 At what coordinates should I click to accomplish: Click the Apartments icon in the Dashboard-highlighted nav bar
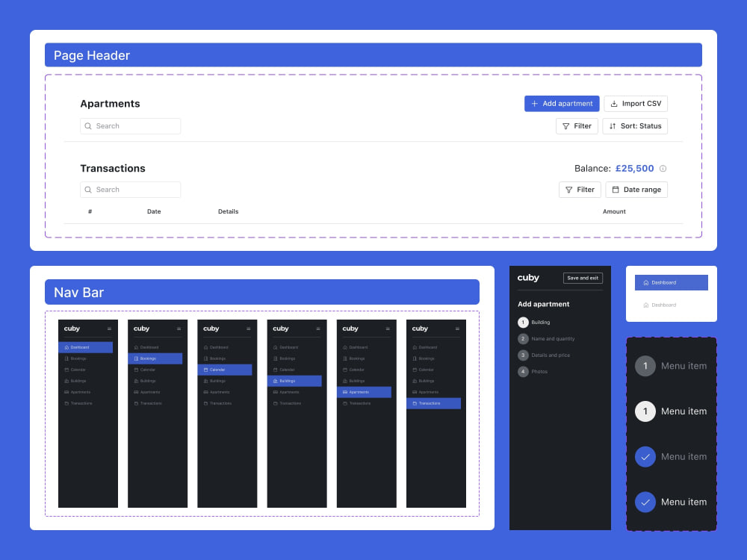pos(66,392)
